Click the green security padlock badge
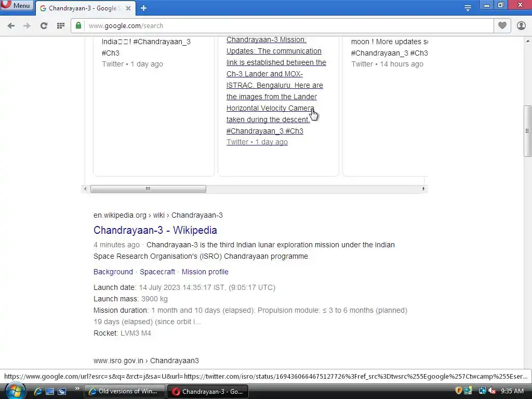This screenshot has height=399, width=532. tap(78, 25)
